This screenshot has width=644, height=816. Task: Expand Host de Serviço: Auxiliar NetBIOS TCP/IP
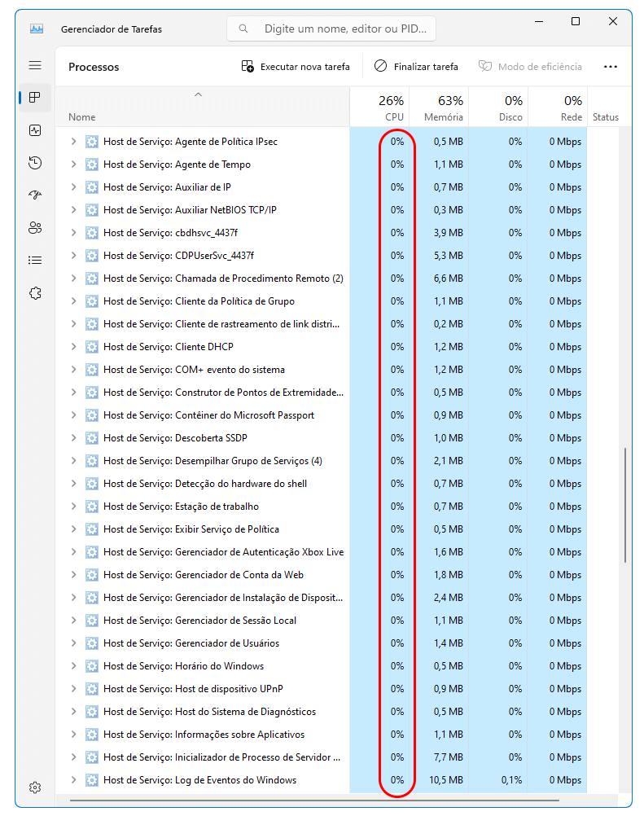pyautogui.click(x=73, y=210)
